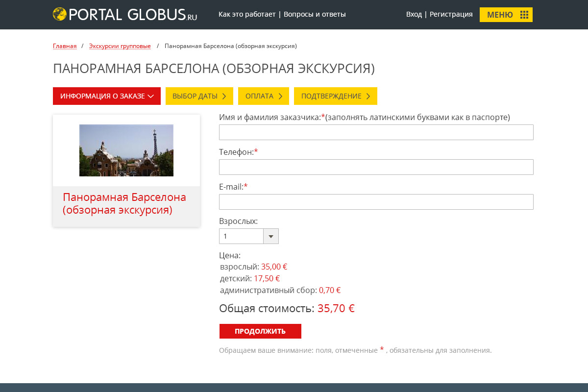Click the red Панорамная Барселона card title

tap(124, 204)
